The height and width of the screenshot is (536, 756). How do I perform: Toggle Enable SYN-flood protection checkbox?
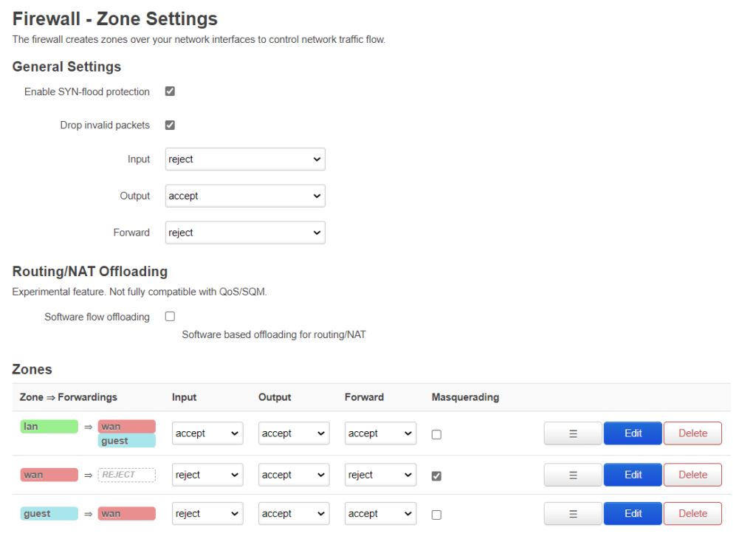point(170,92)
